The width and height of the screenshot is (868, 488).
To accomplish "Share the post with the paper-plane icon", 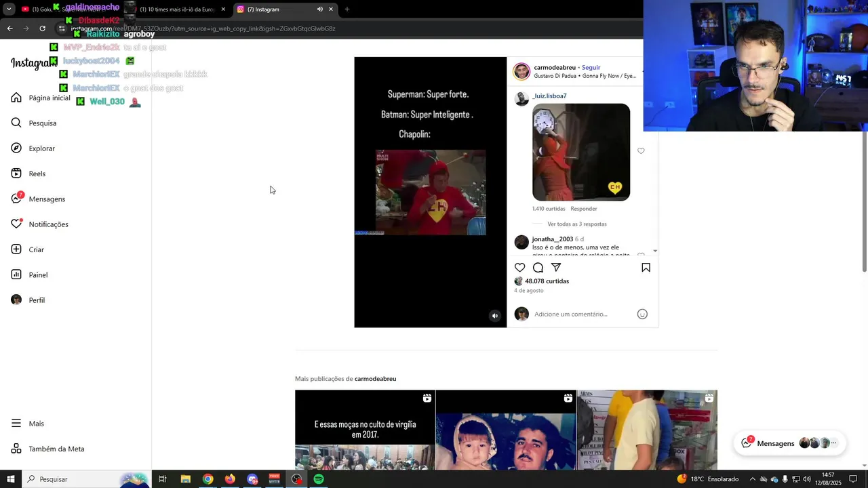I will tap(556, 268).
